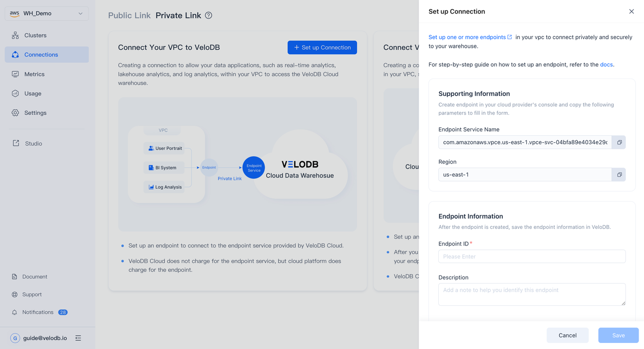Image resolution: width=644 pixels, height=349 pixels.
Task: Focus the Endpoint ID input field
Action: (532, 256)
